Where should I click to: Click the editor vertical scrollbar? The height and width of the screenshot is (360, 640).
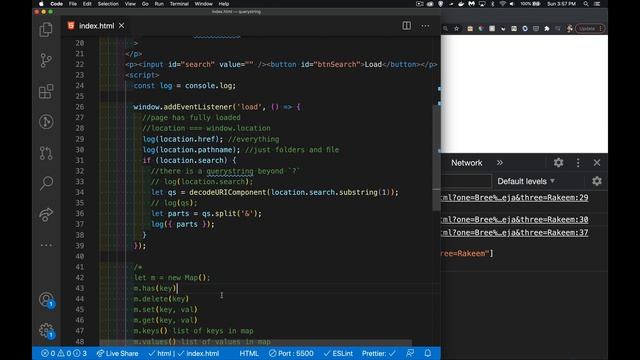[x=436, y=157]
